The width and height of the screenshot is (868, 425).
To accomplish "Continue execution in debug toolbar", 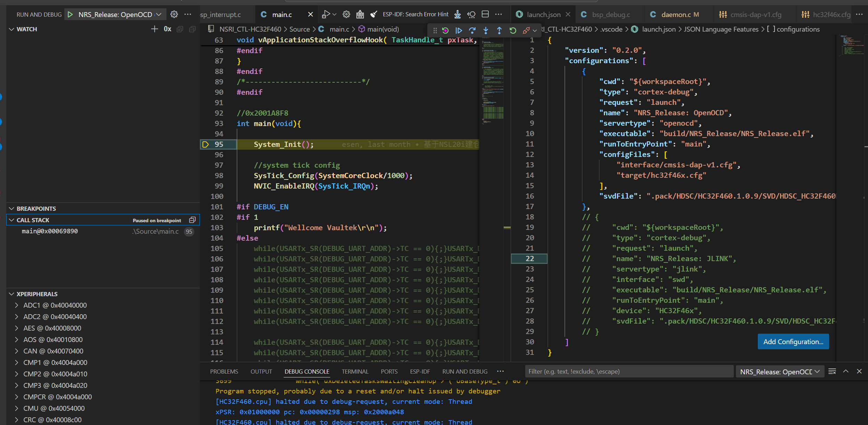I will [x=459, y=31].
